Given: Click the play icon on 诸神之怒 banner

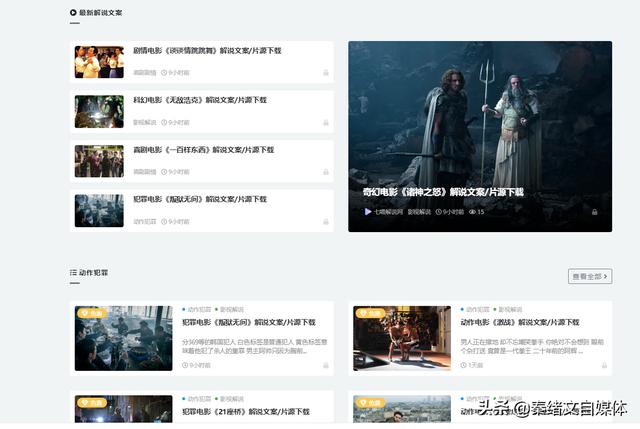Looking at the screenshot, I should [368, 211].
